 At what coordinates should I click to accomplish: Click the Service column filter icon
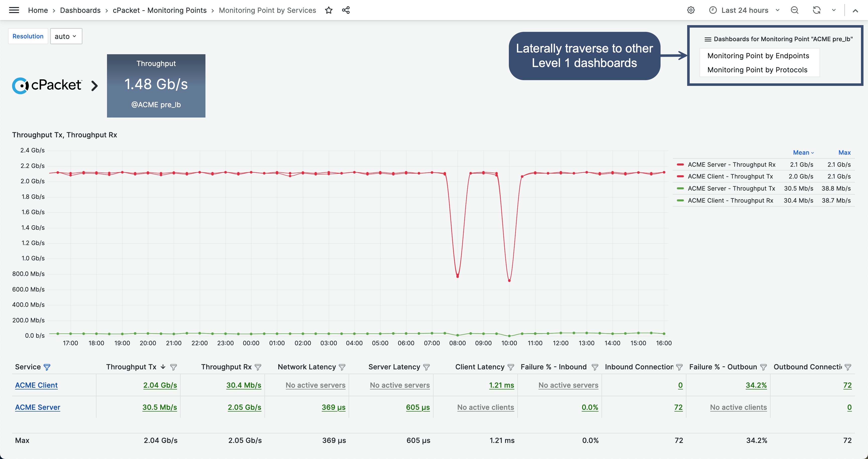47,367
